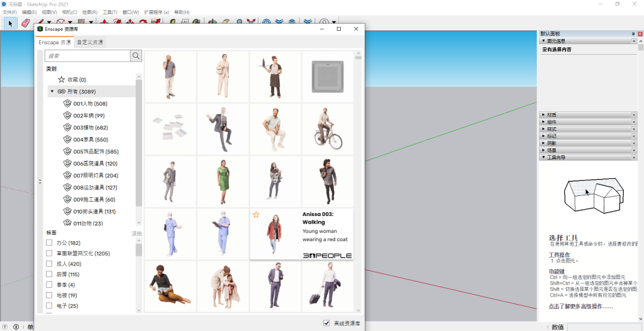The height and width of the screenshot is (331, 644).
Task: Click the 清除 clear tags link
Action: click(136, 233)
